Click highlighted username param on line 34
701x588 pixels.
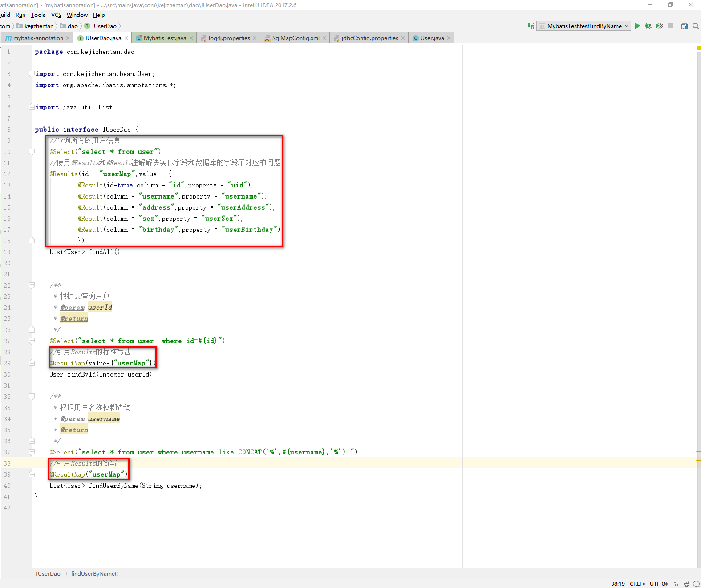pyautogui.click(x=104, y=419)
